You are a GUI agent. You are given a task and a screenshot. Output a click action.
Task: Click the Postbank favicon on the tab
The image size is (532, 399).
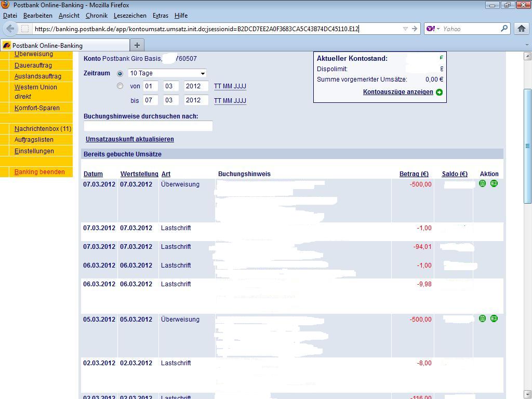[x=6, y=46]
